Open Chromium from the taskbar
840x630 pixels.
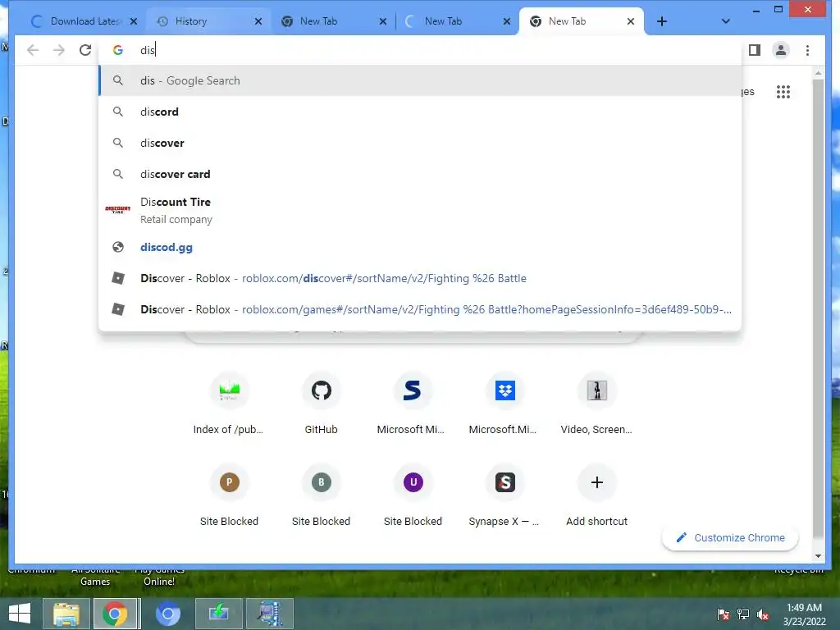[167, 614]
